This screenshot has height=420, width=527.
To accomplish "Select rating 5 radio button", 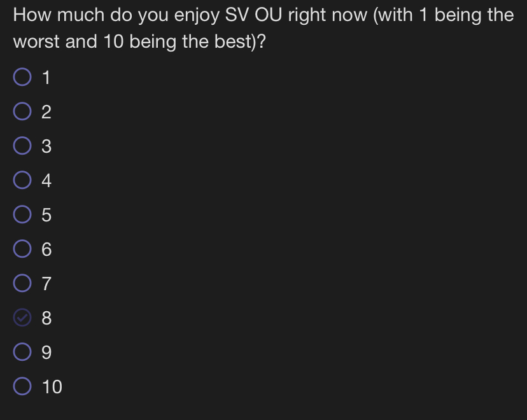I will click(22, 214).
